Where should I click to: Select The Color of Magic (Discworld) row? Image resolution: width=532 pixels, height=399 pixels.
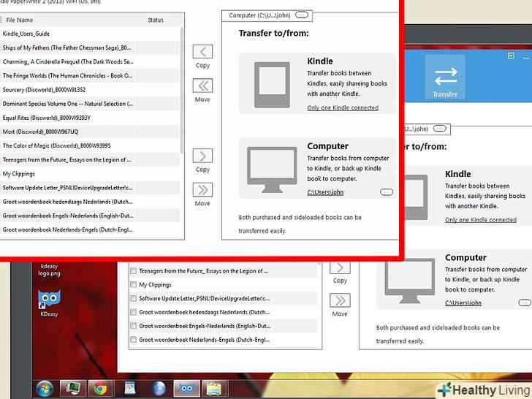coord(90,145)
